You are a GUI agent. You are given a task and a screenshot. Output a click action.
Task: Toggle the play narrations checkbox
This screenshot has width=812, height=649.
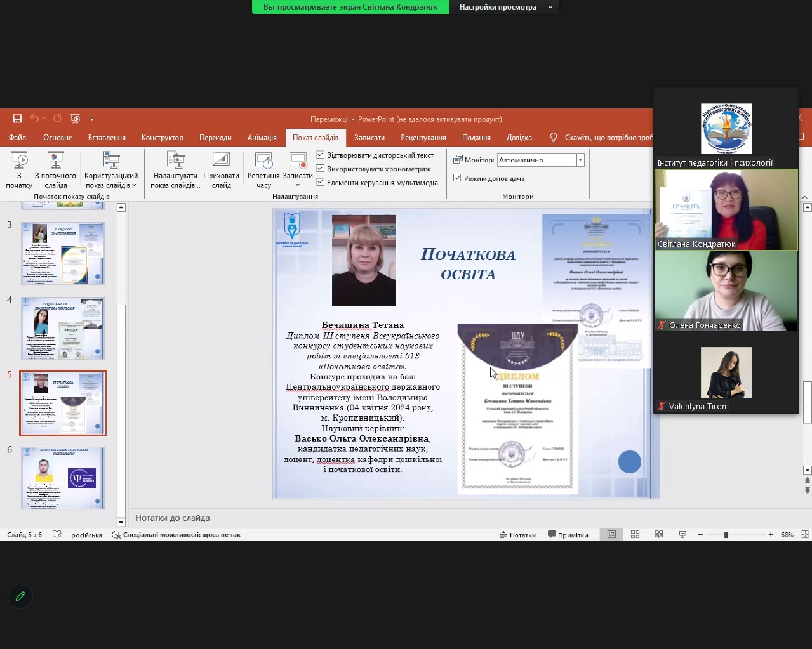coord(321,155)
